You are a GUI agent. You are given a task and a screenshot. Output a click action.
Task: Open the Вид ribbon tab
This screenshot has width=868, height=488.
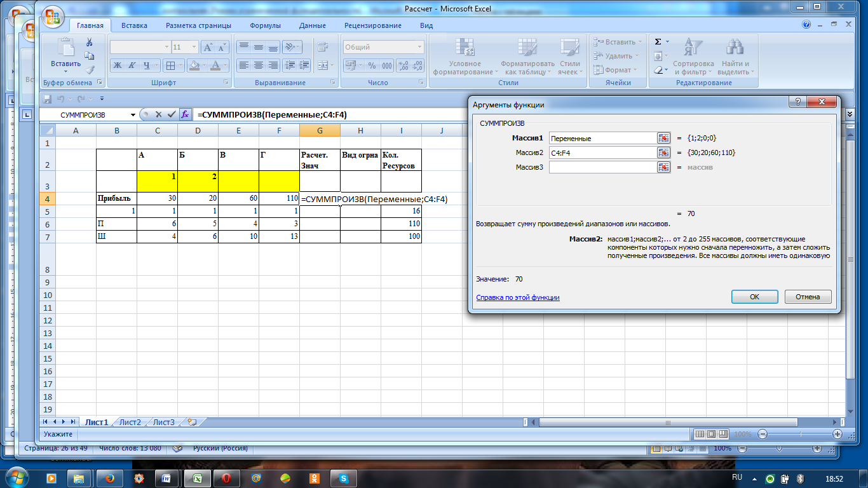pyautogui.click(x=426, y=25)
